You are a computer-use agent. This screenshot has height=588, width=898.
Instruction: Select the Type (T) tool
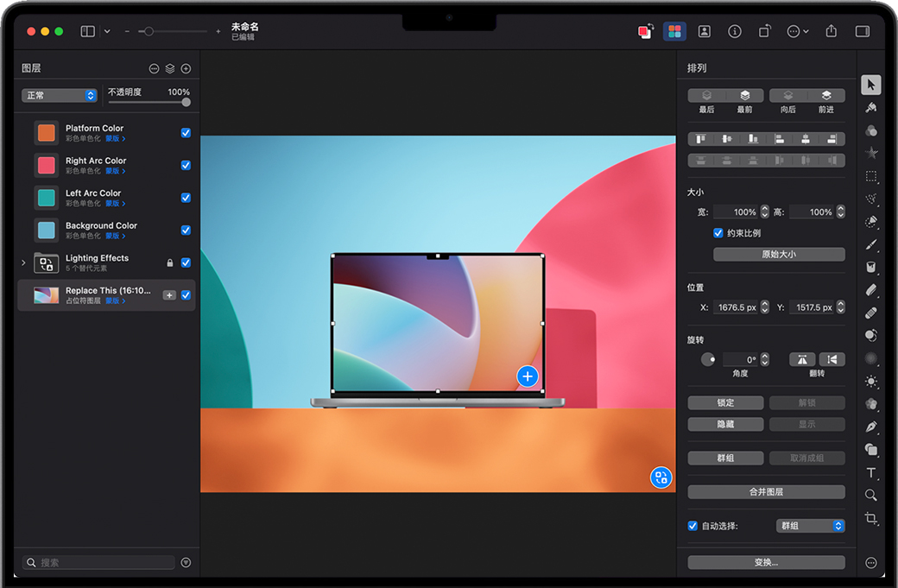pyautogui.click(x=871, y=472)
